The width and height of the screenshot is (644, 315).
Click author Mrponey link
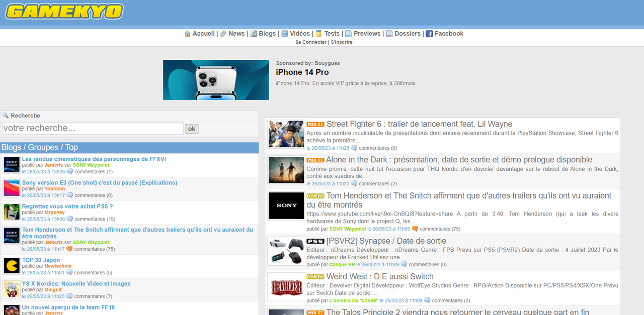54,213
